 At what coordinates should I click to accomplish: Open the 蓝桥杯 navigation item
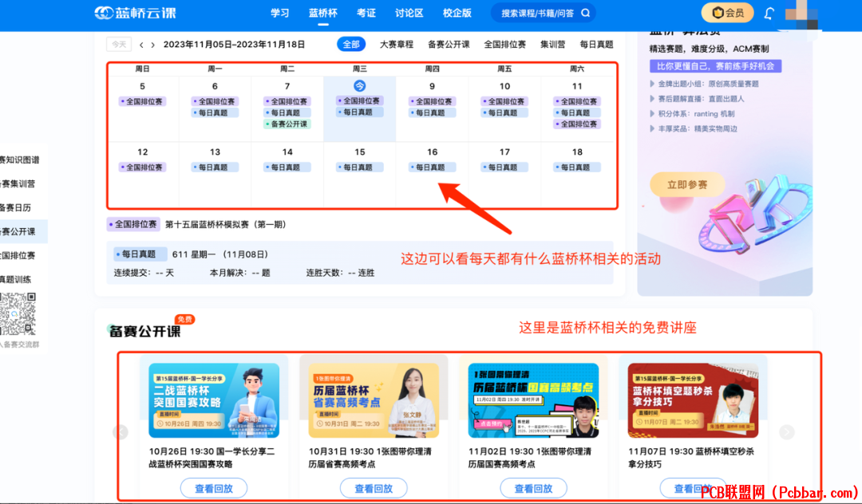coord(323,14)
